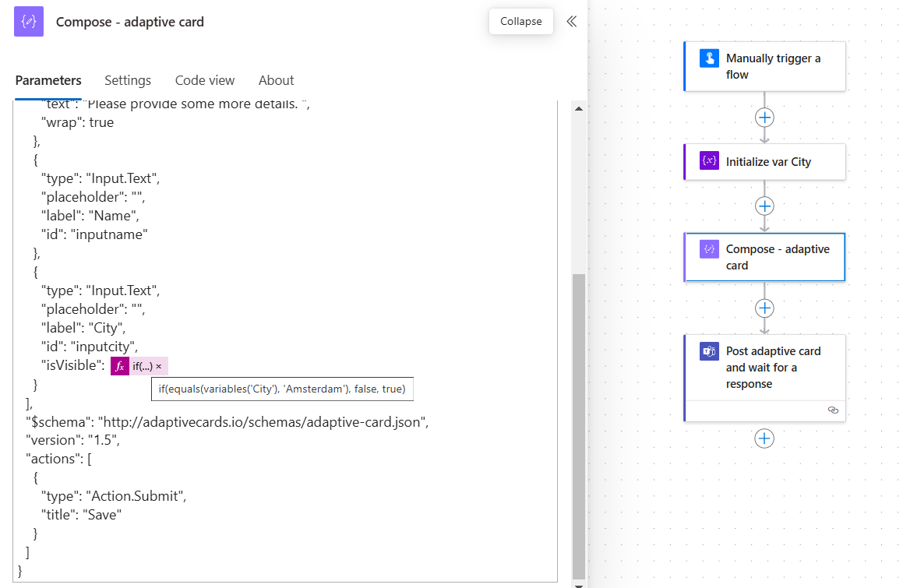Click the manual trigger icon on flow card
Screen dimensions: 903x588
709,58
